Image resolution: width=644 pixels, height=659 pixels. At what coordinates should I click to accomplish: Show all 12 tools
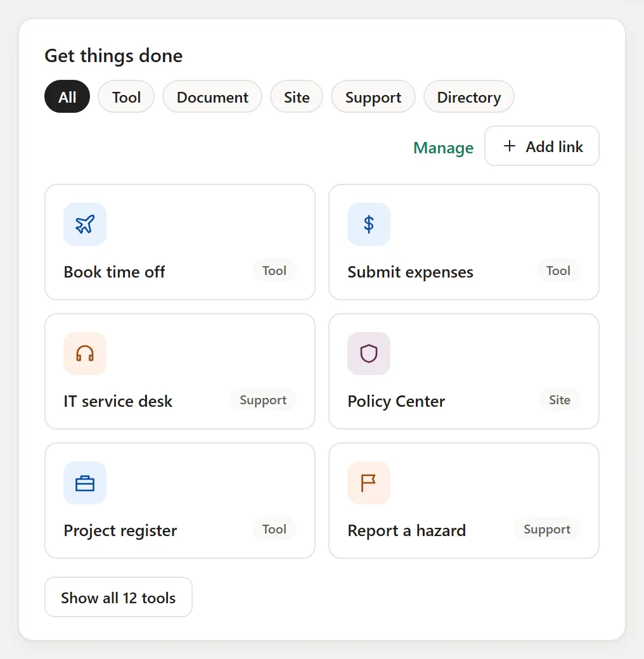[119, 597]
